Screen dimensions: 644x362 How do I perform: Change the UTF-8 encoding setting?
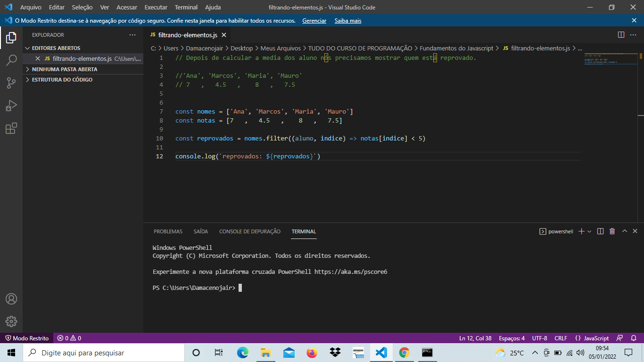[539, 338]
